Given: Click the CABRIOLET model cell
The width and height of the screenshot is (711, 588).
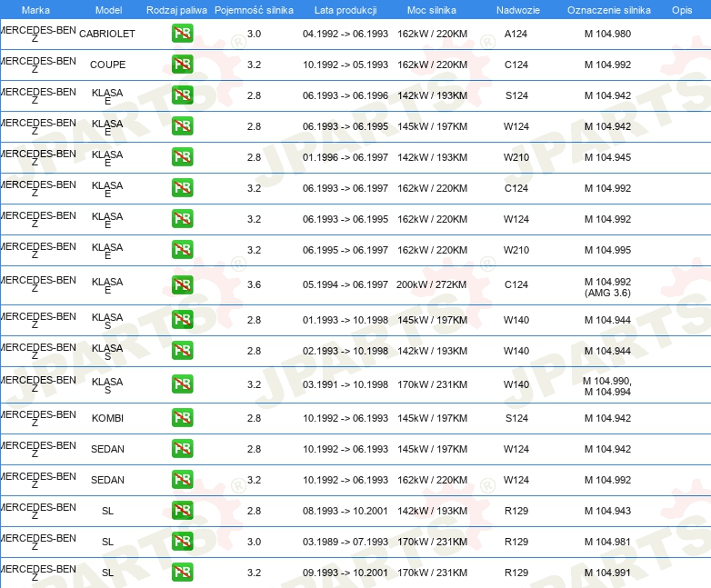Looking at the screenshot, I should click(x=107, y=35).
